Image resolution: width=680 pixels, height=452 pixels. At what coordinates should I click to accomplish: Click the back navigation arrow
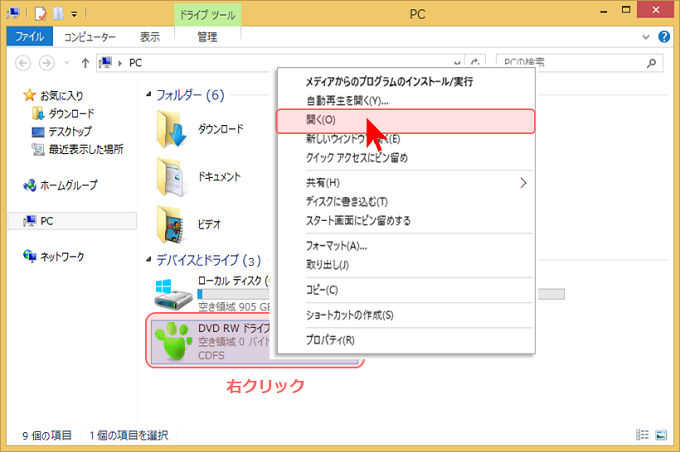24,63
